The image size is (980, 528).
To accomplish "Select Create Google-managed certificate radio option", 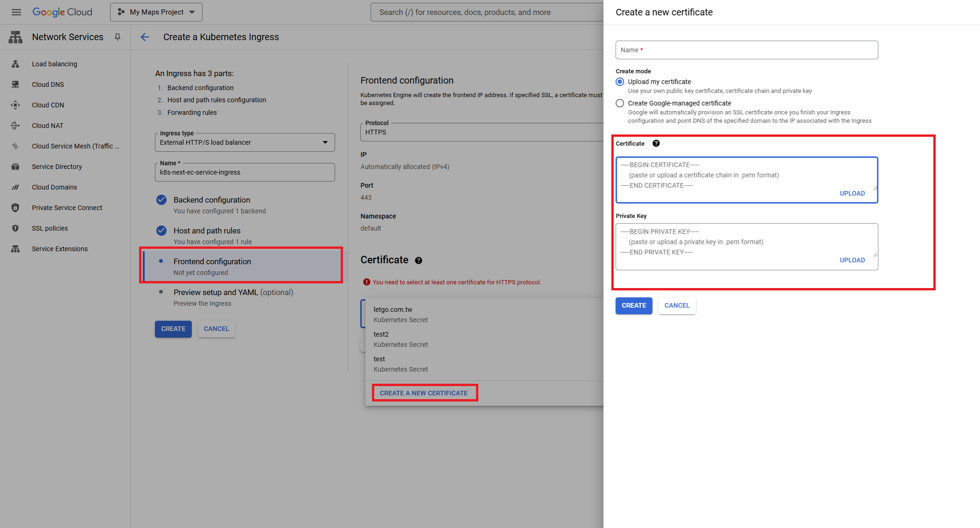I will point(620,103).
